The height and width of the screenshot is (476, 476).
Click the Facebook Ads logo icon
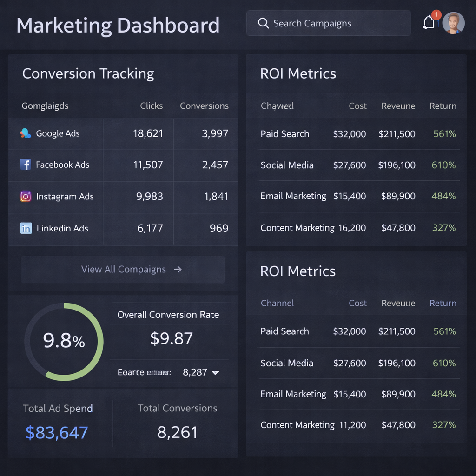[26, 165]
